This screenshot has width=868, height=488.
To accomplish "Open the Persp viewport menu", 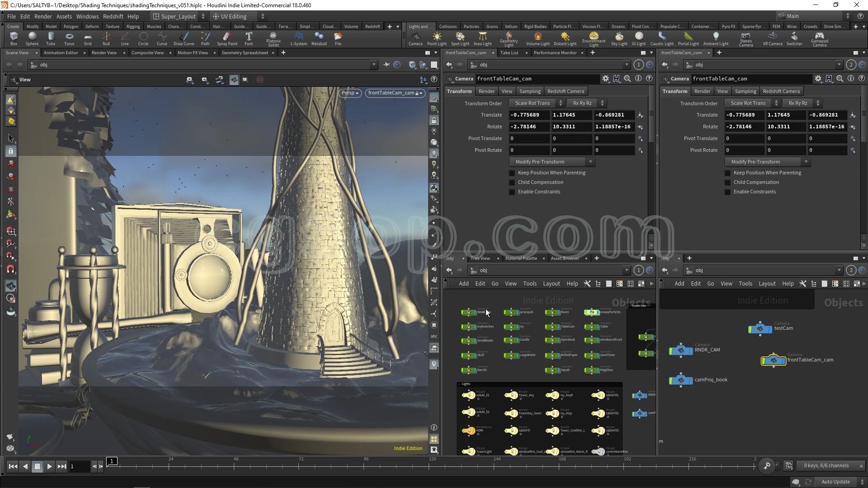I will tap(350, 93).
